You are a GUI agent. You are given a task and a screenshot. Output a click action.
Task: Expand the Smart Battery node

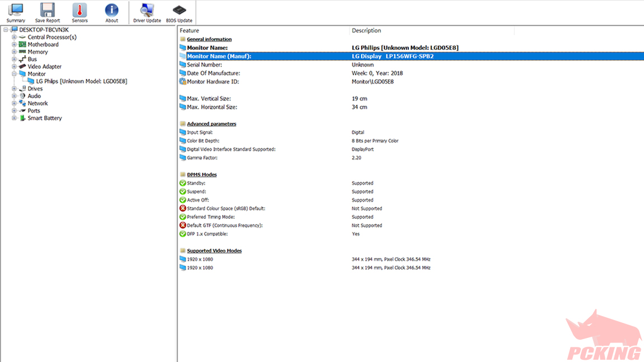coord(14,118)
